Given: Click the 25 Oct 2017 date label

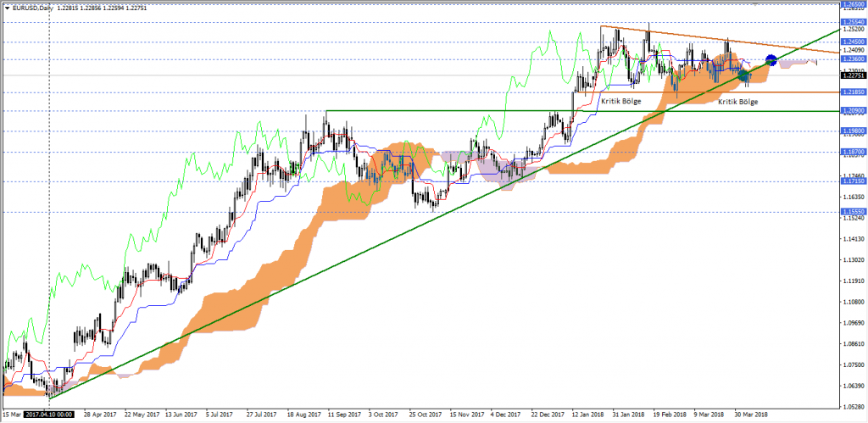Looking at the screenshot, I should (426, 415).
